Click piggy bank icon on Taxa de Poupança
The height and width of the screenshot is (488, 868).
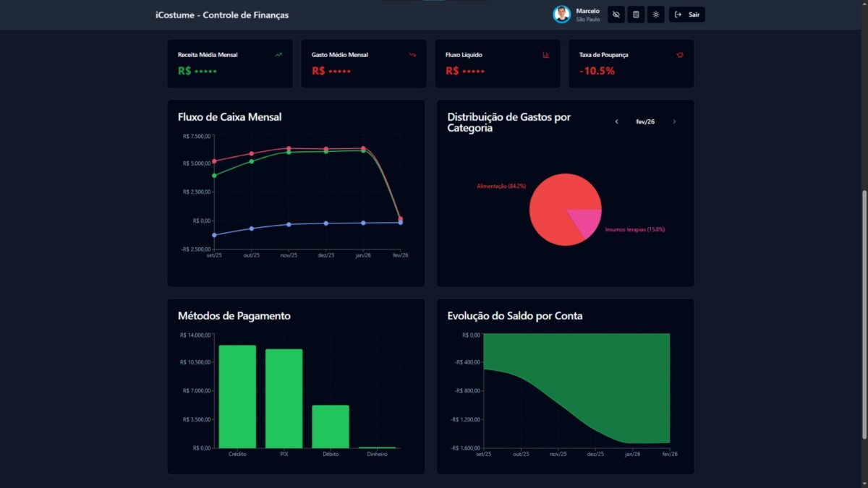click(680, 55)
